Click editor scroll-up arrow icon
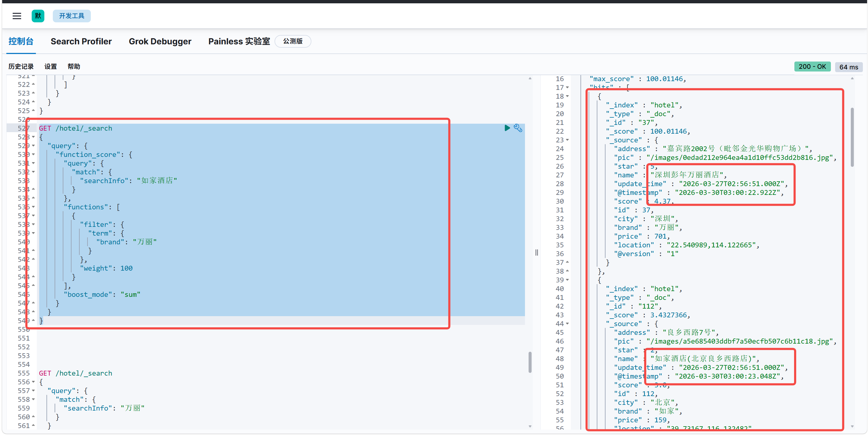The height and width of the screenshot is (435, 868). [530, 78]
